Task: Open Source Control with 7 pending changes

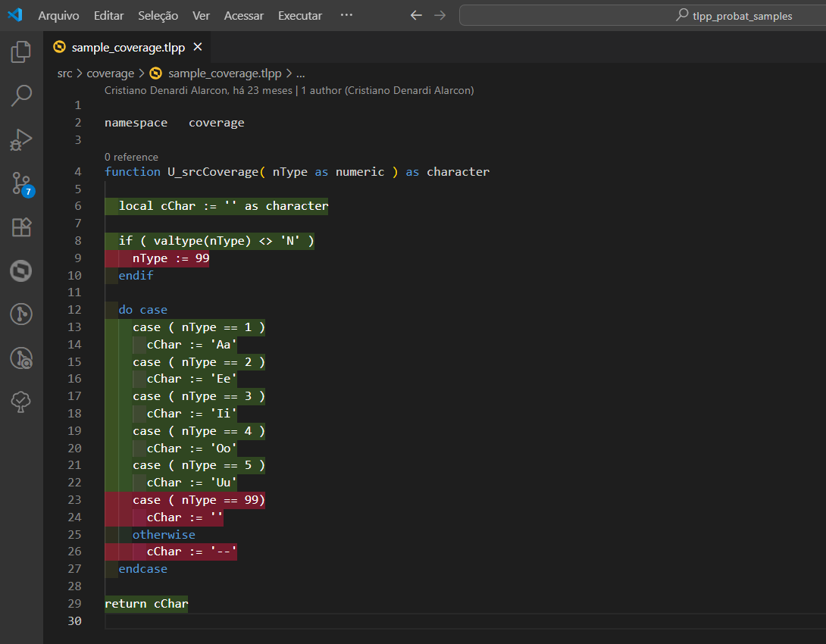Action: click(22, 184)
